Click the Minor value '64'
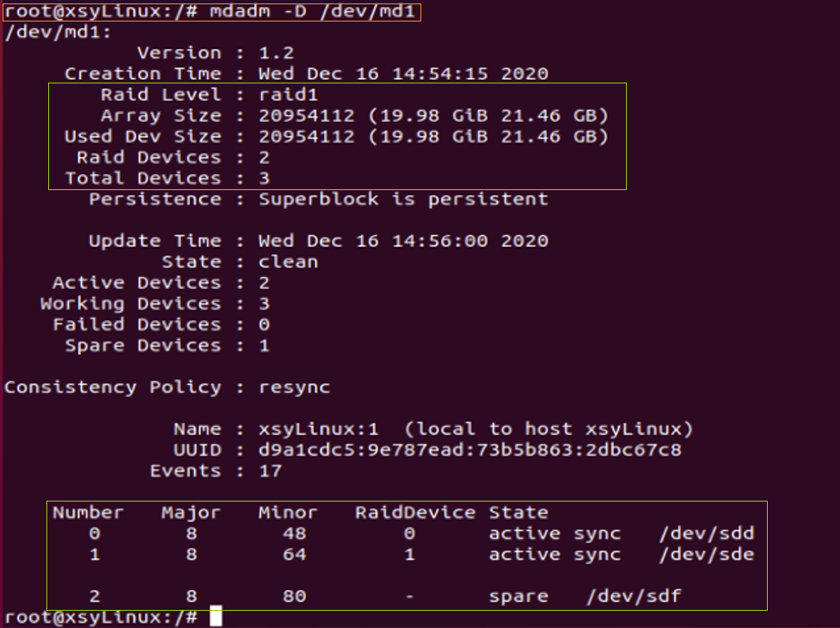This screenshot has height=628, width=840. [x=294, y=555]
